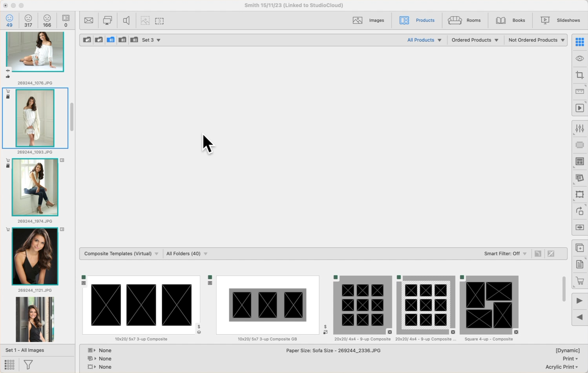
Task: Select the Crop tool in right sidebar
Action: pyautogui.click(x=579, y=75)
